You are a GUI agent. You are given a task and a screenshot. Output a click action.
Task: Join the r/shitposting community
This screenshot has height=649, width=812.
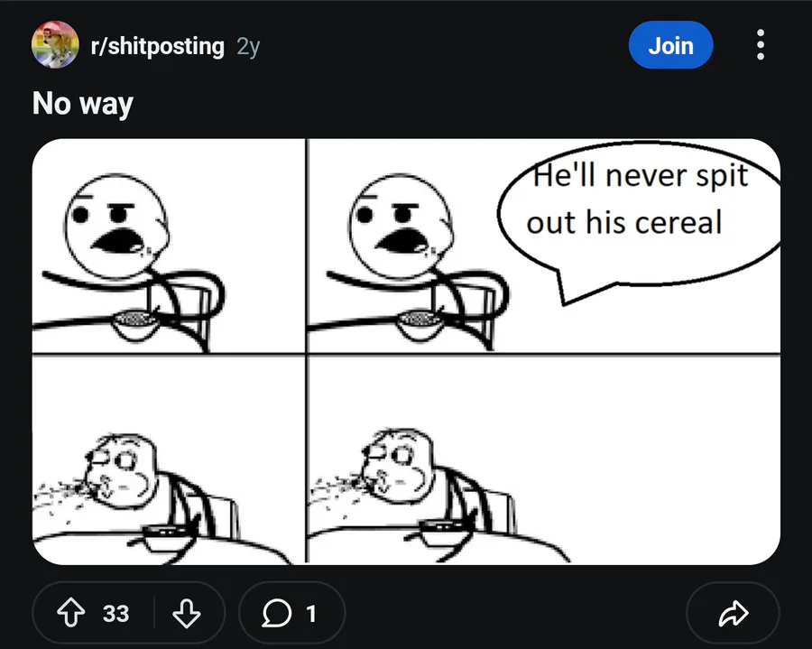(670, 45)
